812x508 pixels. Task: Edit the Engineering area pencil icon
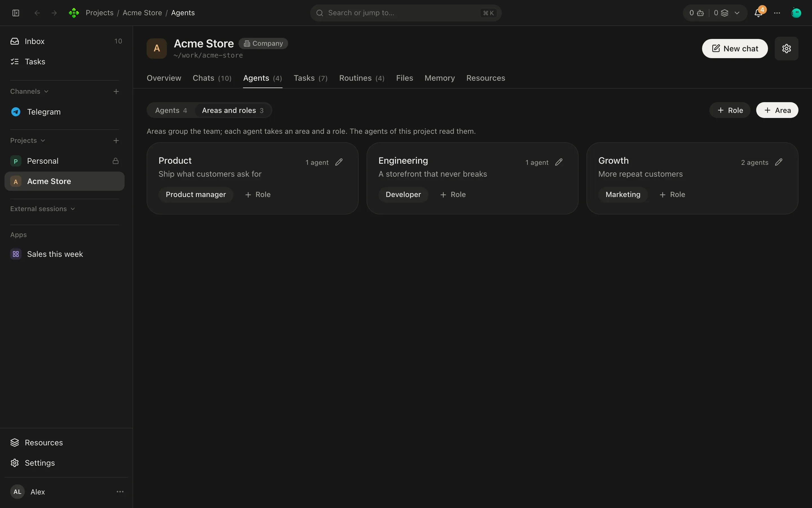click(559, 162)
